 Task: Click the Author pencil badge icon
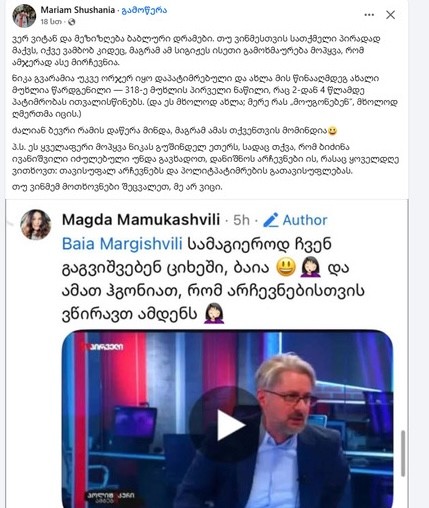tap(271, 220)
